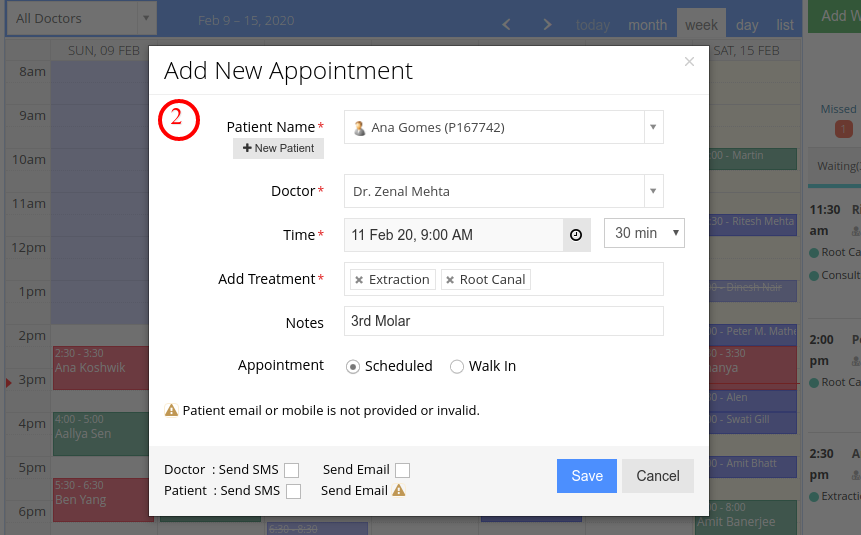Remove the Root Canal treatment tag
This screenshot has width=861, height=535.
click(x=450, y=280)
